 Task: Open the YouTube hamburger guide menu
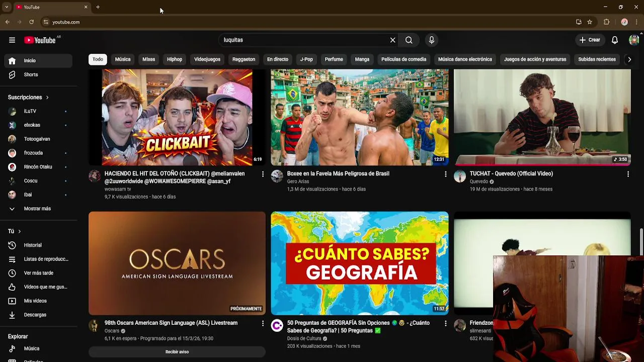click(x=12, y=40)
